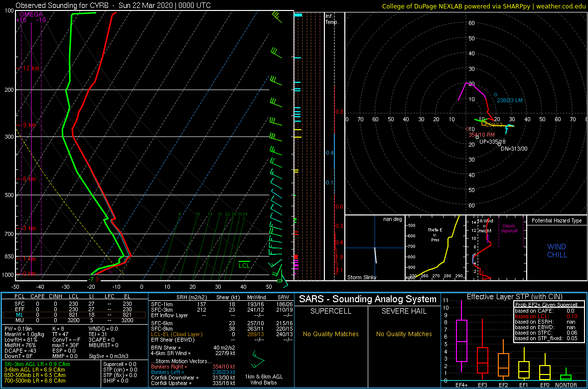Click the 'based on STP_fixed:' legend row
This screenshot has height=389, width=588.
coord(547,339)
